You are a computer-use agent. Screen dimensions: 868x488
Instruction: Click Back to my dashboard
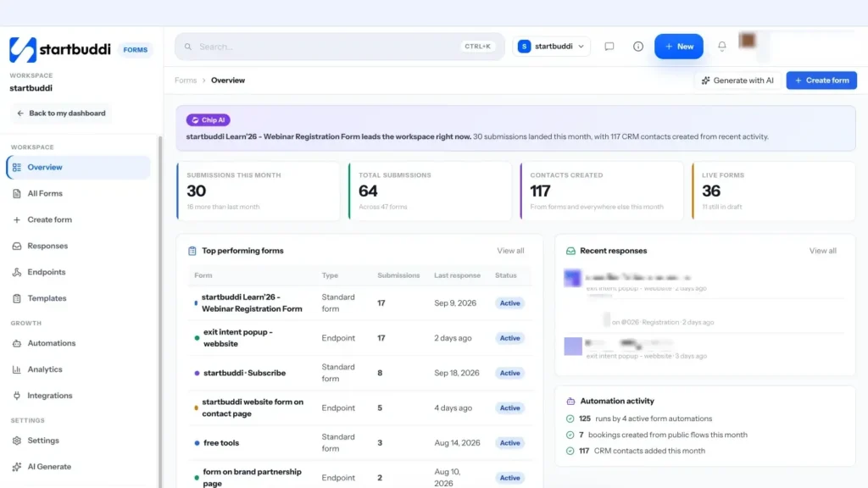61,114
